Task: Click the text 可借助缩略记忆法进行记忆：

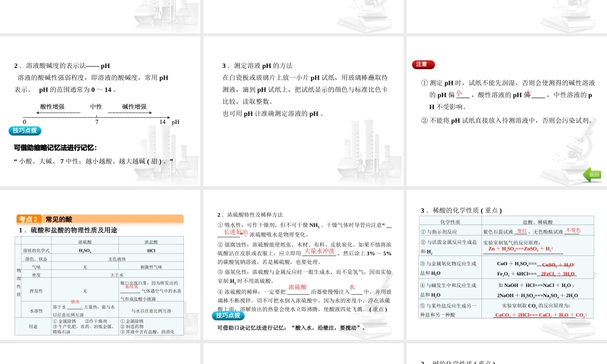Action: 55,148
